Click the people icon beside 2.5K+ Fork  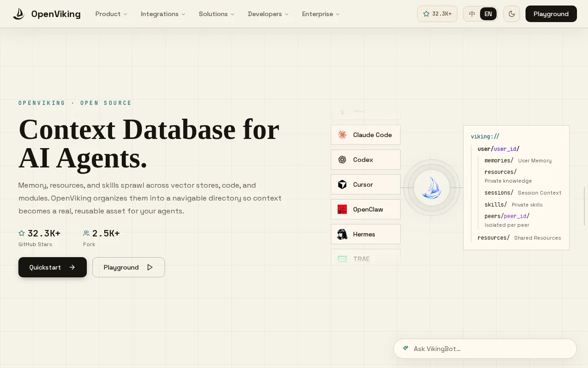tap(86, 233)
